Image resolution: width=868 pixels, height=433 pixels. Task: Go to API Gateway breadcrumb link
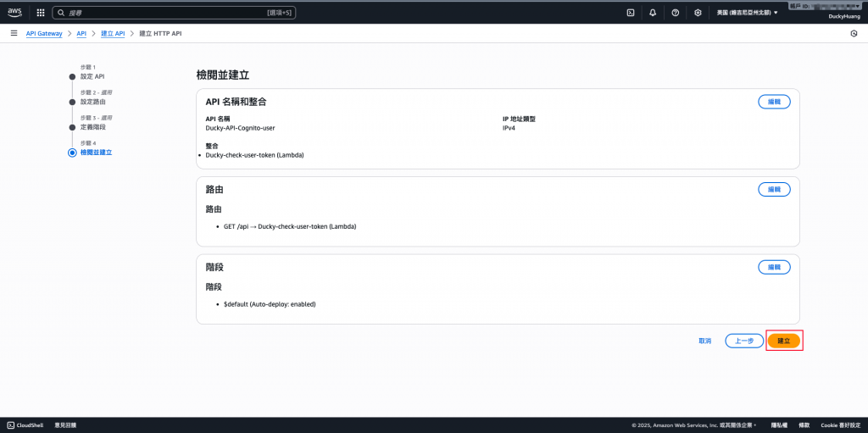click(x=44, y=34)
